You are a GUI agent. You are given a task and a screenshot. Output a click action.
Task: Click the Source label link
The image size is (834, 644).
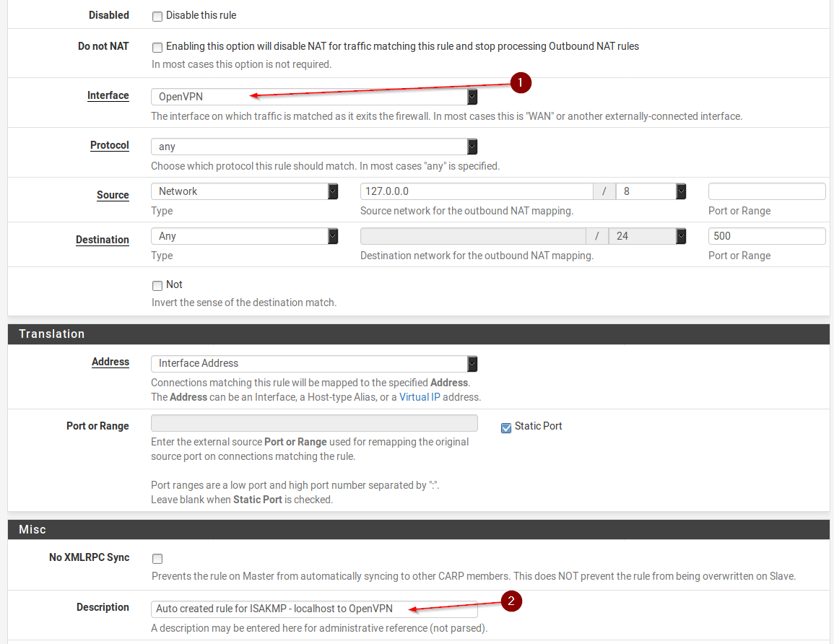coord(113,195)
